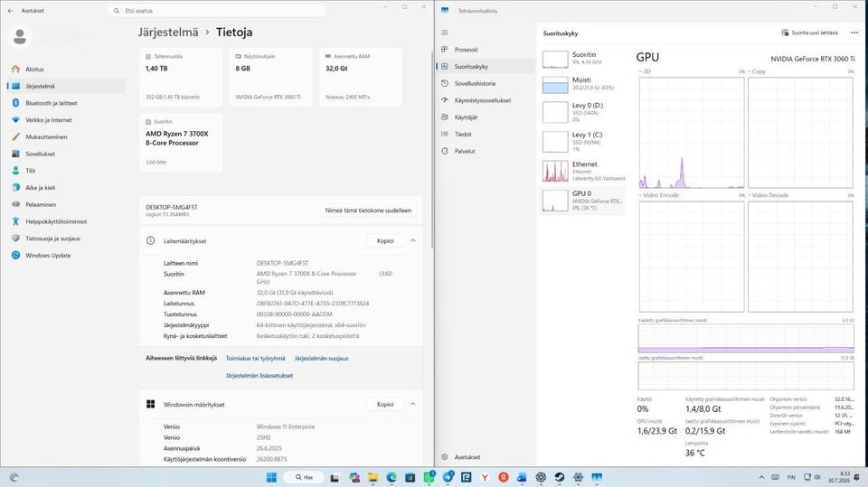Open Telegram from taskbar
Image resolution: width=868 pixels, height=487 pixels.
click(448, 477)
